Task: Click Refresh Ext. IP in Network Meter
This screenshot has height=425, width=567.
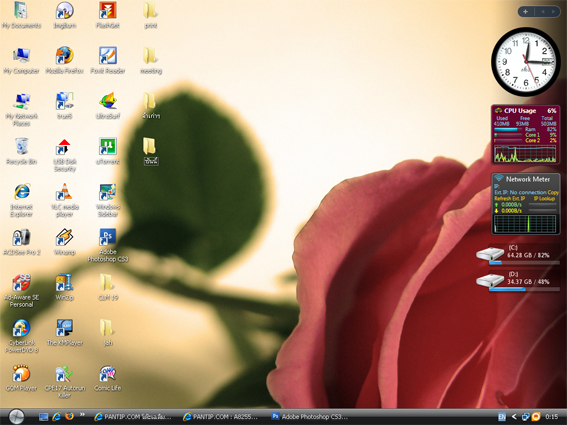Action: click(x=509, y=199)
